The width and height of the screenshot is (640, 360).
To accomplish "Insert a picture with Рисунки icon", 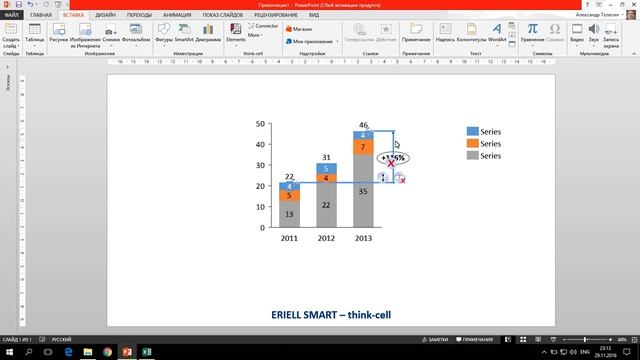I will click(x=59, y=33).
